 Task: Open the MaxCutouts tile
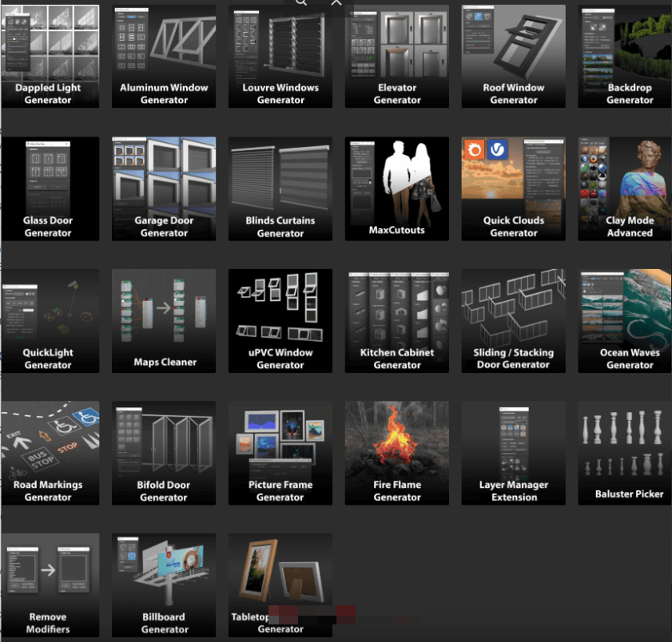click(x=397, y=188)
